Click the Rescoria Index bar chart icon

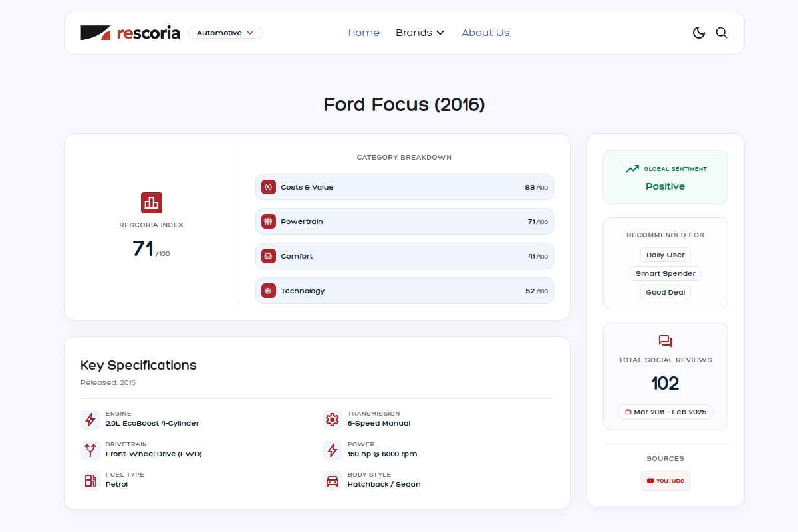(152, 203)
